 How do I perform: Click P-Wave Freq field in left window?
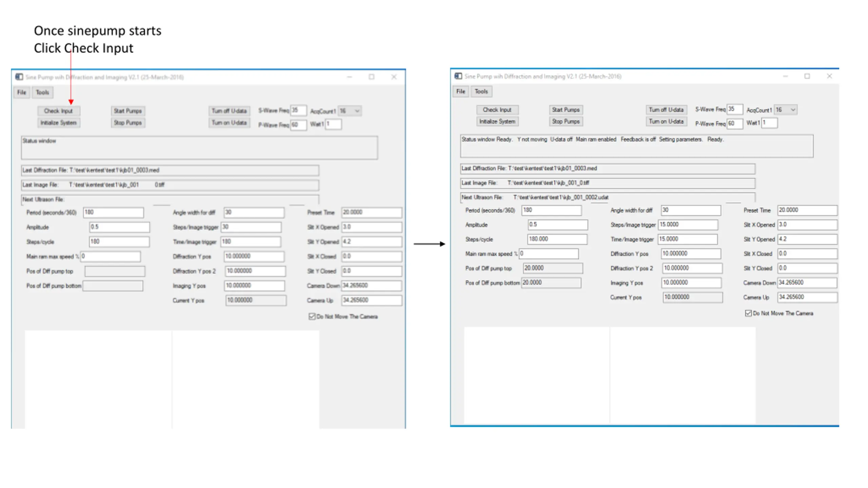(x=298, y=125)
